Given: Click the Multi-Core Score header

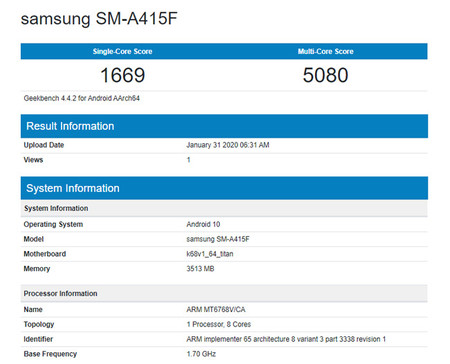Looking at the screenshot, I should click(x=326, y=51).
